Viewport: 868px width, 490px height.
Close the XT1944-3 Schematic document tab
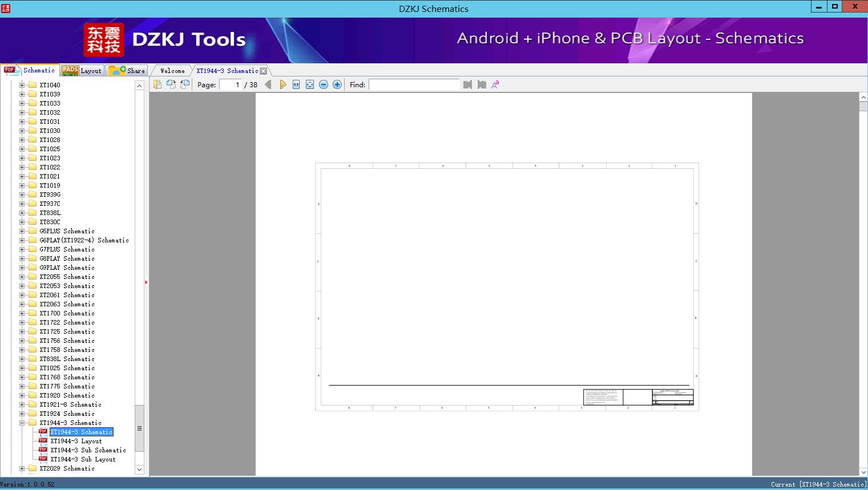pyautogui.click(x=264, y=71)
